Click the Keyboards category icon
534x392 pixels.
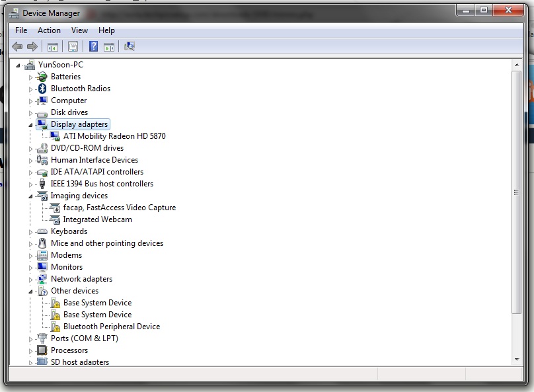coord(42,231)
